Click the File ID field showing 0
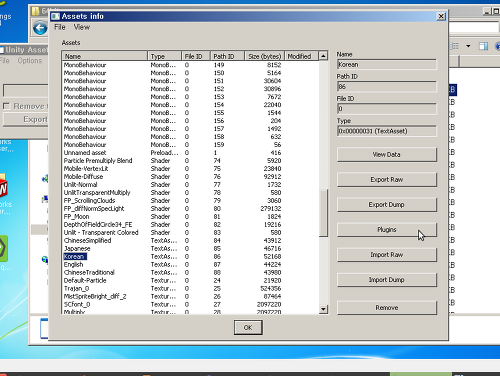Image resolution: width=500 pixels, height=376 pixels. (x=387, y=109)
